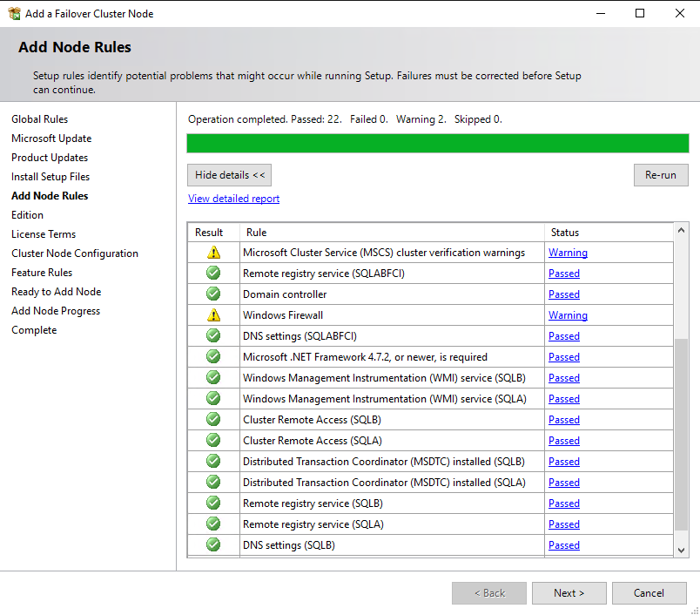Open Passed status for Remote registry service (SQLA)
Image resolution: width=700 pixels, height=615 pixels.
pyautogui.click(x=564, y=524)
